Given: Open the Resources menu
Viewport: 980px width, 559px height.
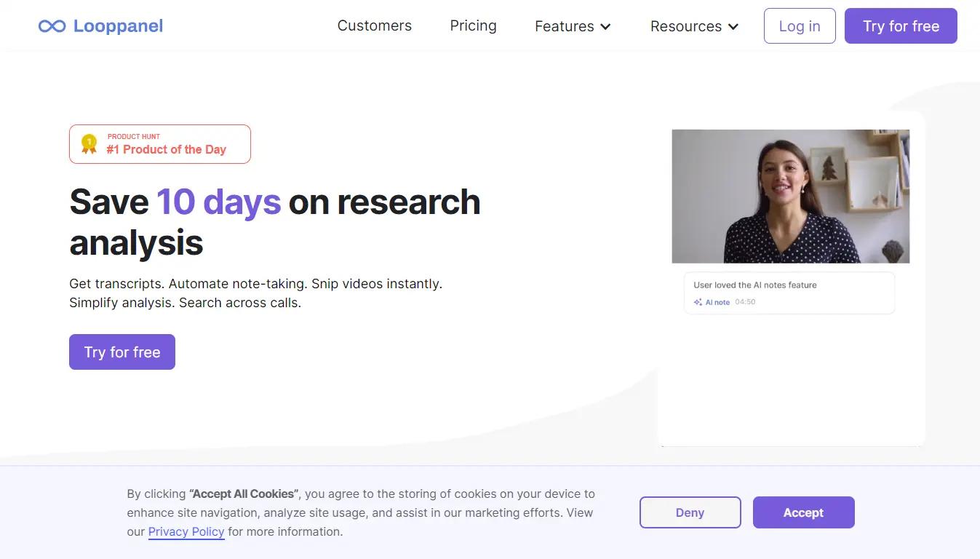Looking at the screenshot, I should click(x=694, y=26).
